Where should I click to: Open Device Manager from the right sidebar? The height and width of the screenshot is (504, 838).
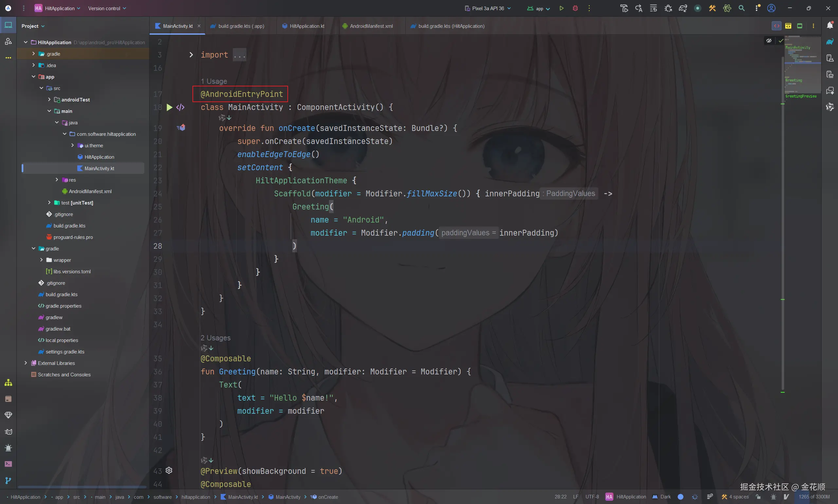click(x=830, y=58)
